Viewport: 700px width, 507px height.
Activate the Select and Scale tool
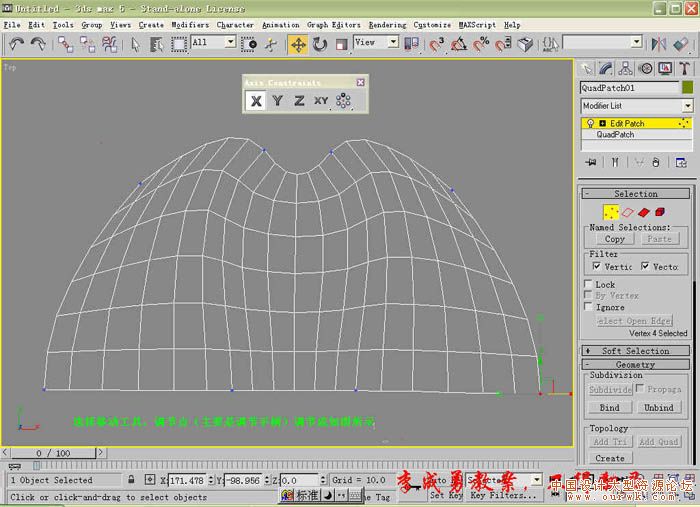tap(342, 45)
